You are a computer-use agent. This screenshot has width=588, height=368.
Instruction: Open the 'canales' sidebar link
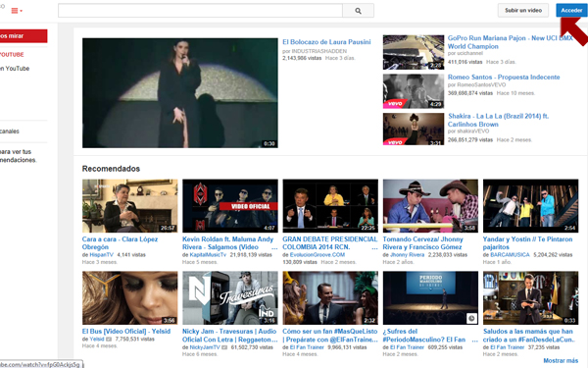click(x=10, y=131)
